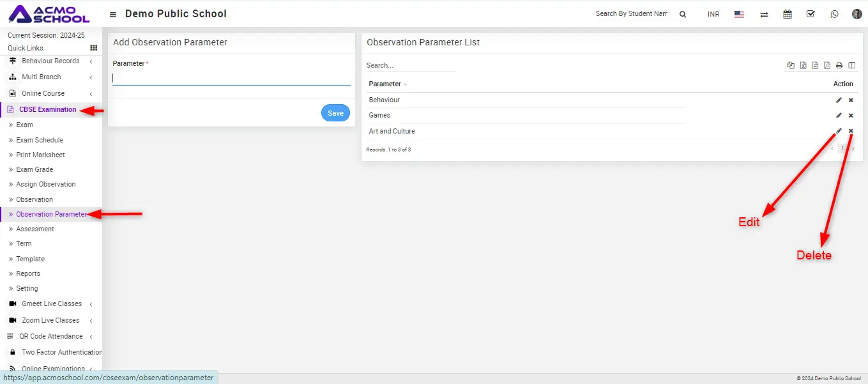This screenshot has height=384, width=868.
Task: Open the language flag dropdown
Action: point(739,14)
